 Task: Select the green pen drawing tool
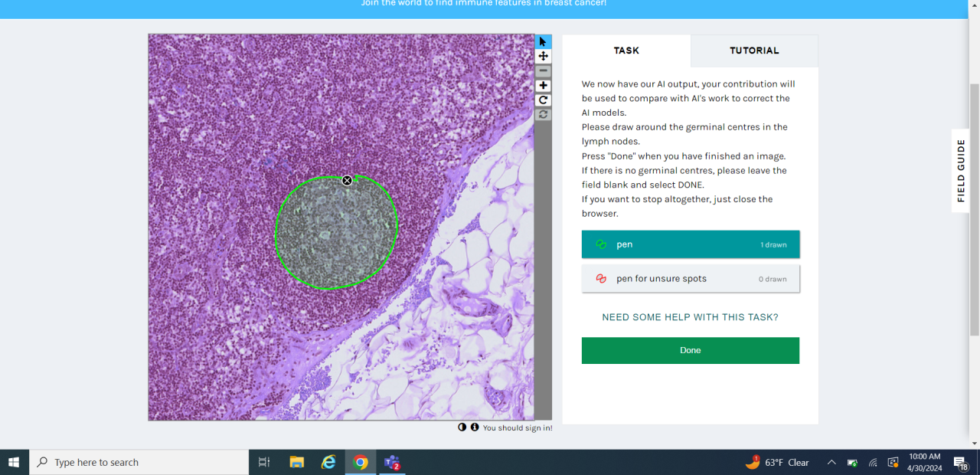tap(691, 244)
